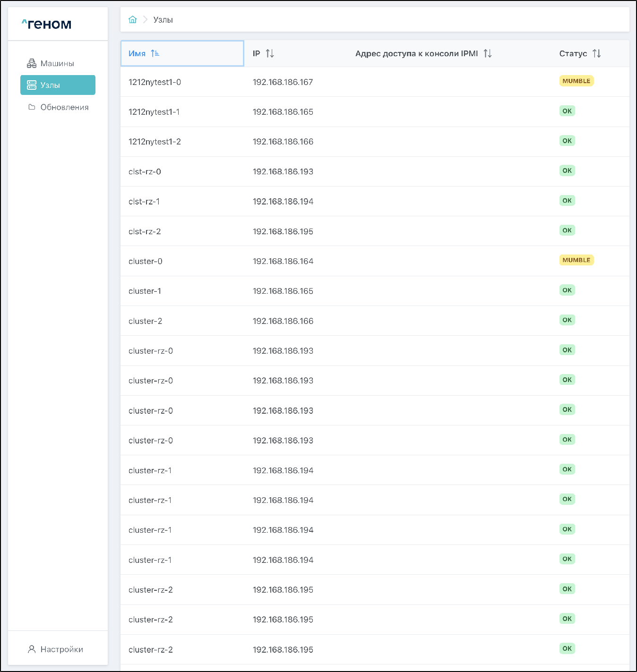Toggle sort on the IPMI console address column
Viewport: 637px width, 672px height.
[x=488, y=53]
